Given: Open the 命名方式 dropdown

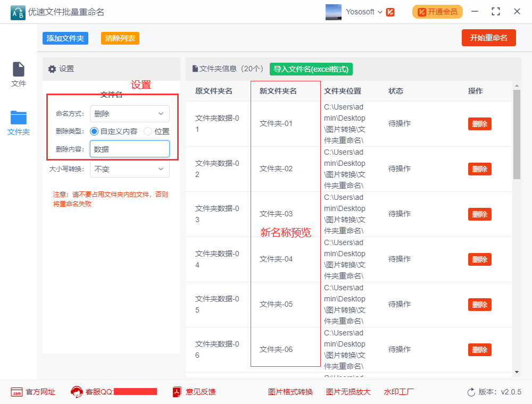Looking at the screenshot, I should [x=129, y=114].
